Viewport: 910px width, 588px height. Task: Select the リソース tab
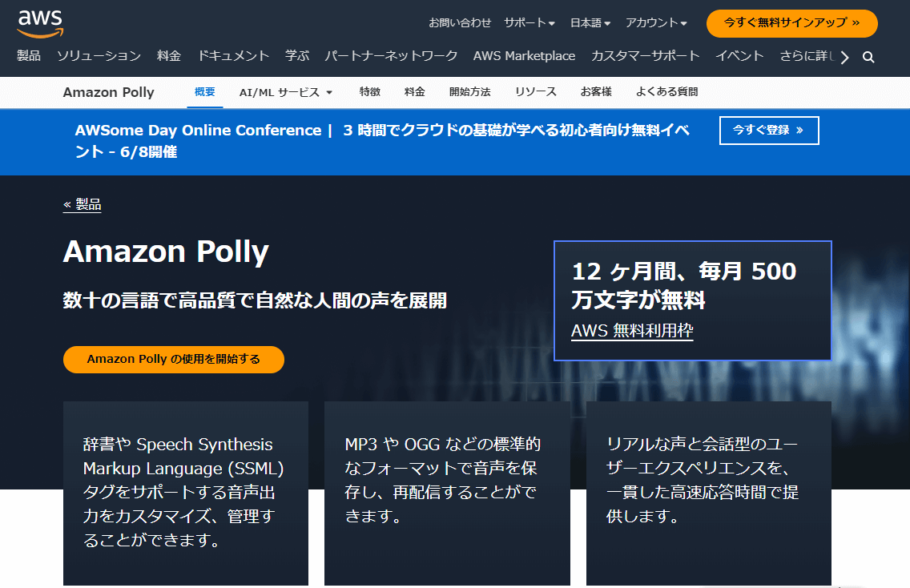coord(536,91)
